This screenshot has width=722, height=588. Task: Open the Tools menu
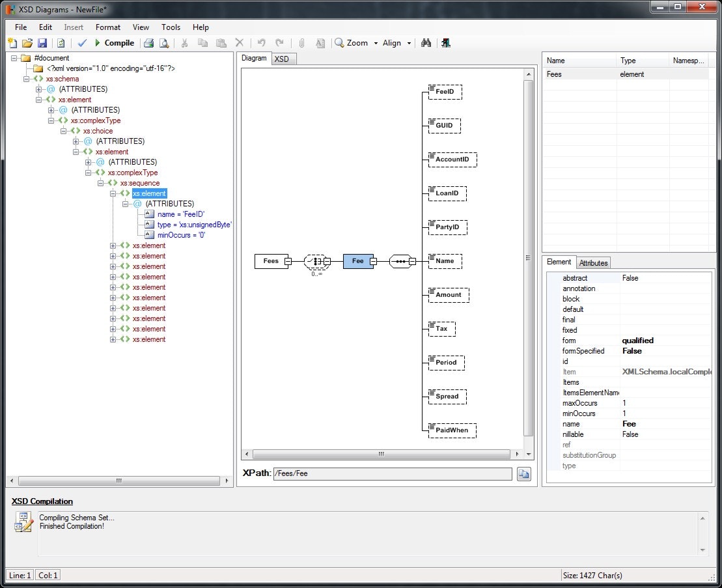pyautogui.click(x=171, y=27)
